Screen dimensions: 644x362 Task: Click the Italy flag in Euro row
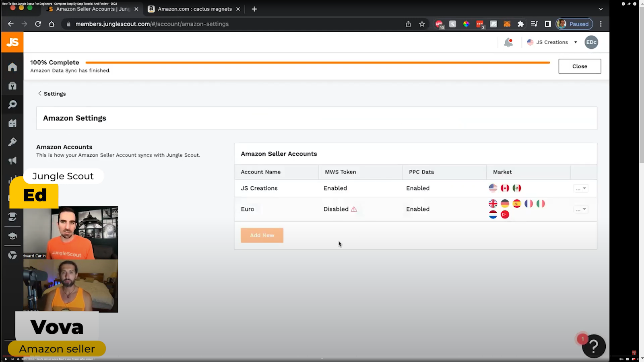(x=541, y=204)
